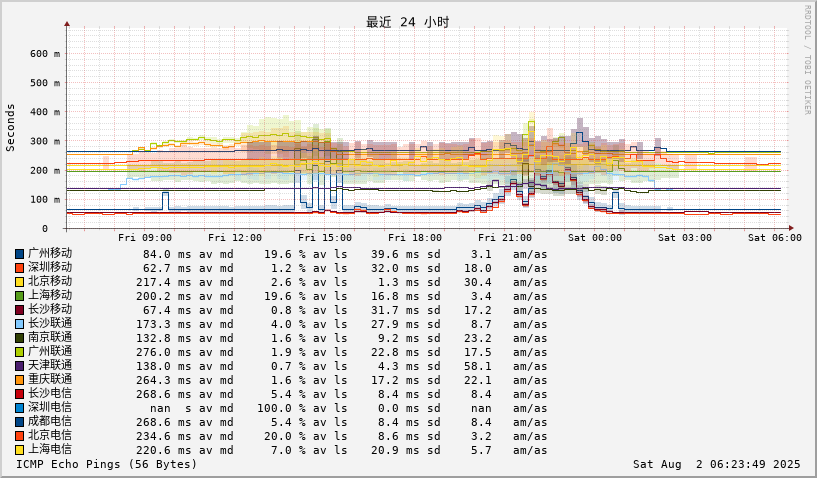Click the Fri 09:00 time axis label
The height and width of the screenshot is (478, 817).
pos(145,238)
